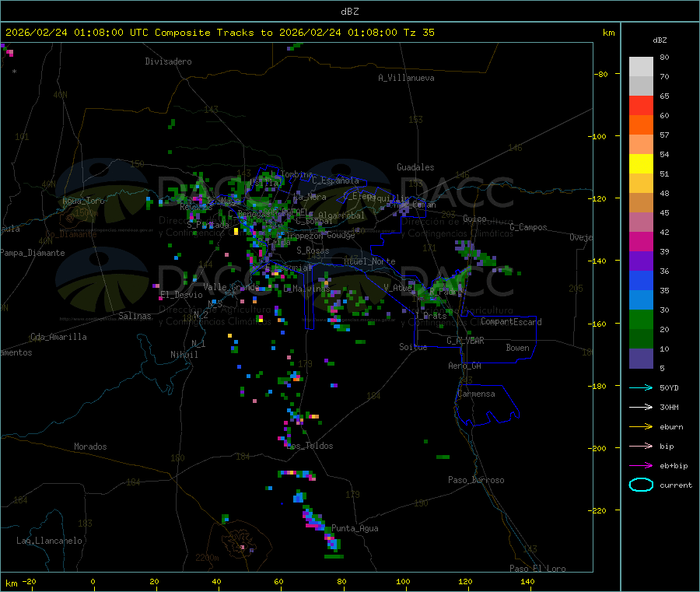700x592 pixels.
Task: Click the 'C_Española' map label
Action: point(336,180)
